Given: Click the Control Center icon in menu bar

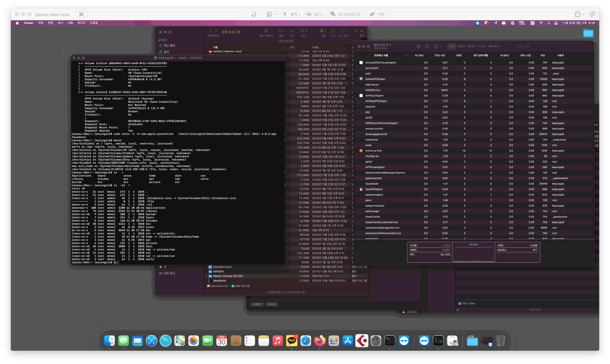Looking at the screenshot, I should (556, 23).
